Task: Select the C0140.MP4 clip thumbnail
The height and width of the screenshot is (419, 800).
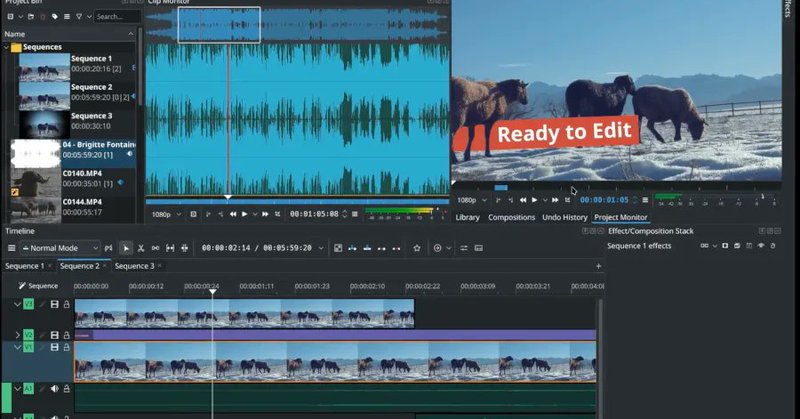Action: coord(35,183)
